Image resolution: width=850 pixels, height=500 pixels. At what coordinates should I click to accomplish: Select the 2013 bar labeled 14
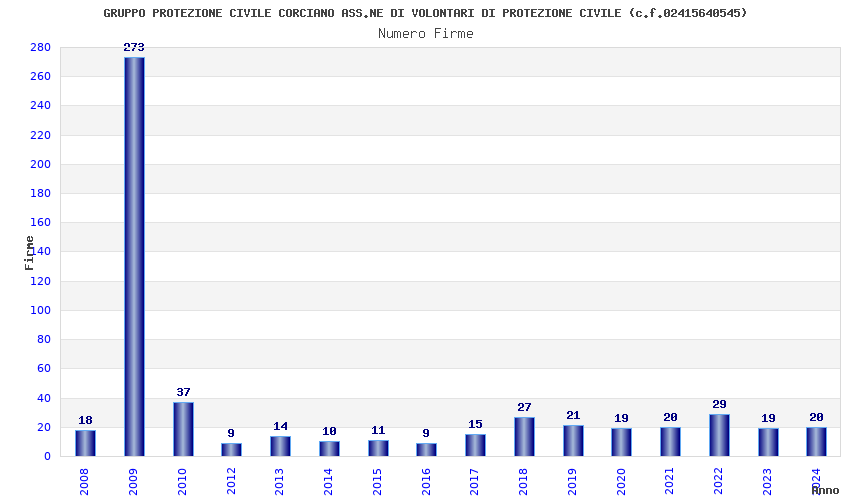[280, 446]
